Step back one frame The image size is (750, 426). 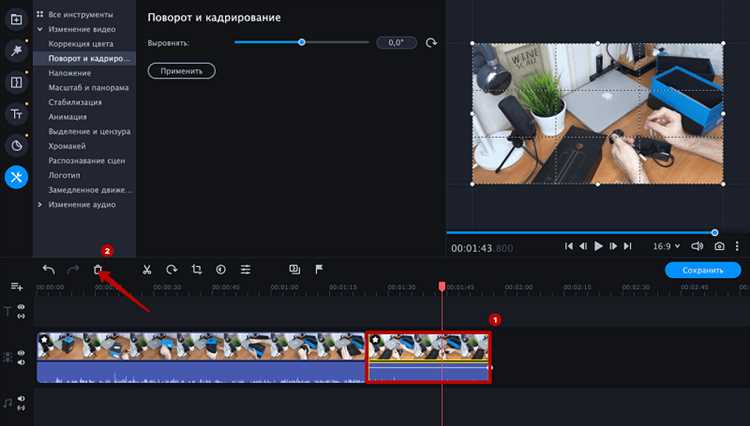583,246
